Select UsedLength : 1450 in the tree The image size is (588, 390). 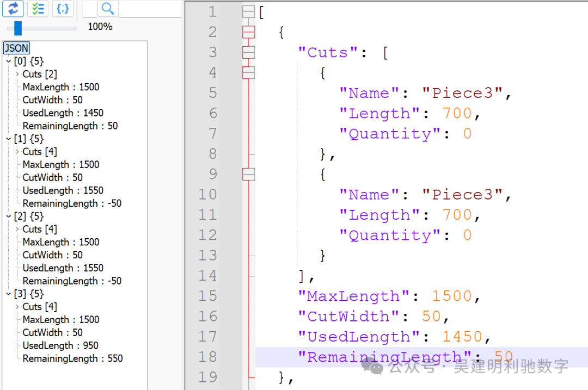click(63, 113)
